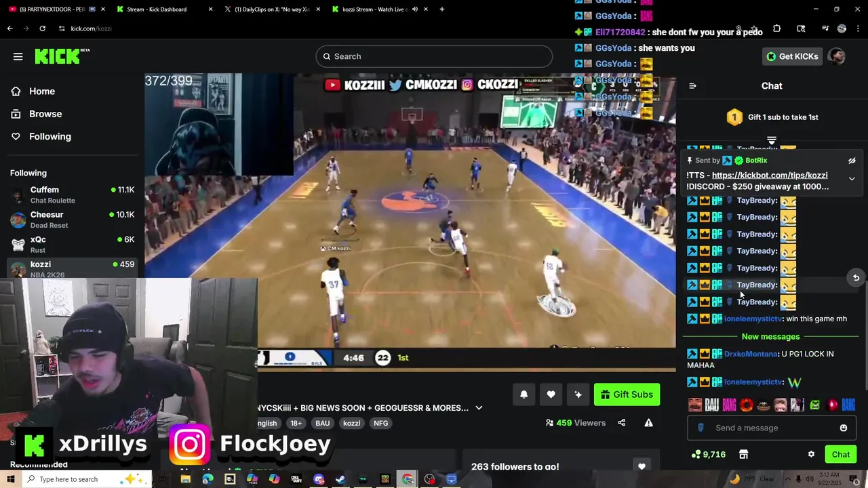
Task: Reload the page
Action: coord(42,28)
